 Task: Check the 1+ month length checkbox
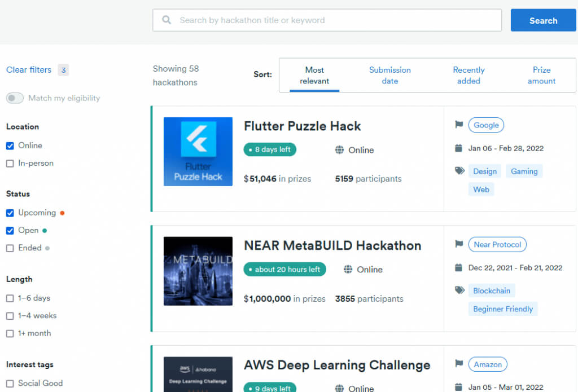click(10, 334)
